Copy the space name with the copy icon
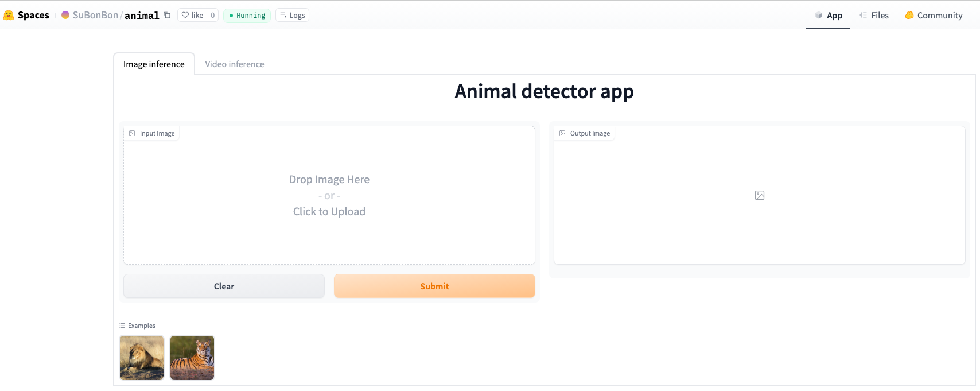Viewport: 980px width, 391px height. (x=167, y=15)
